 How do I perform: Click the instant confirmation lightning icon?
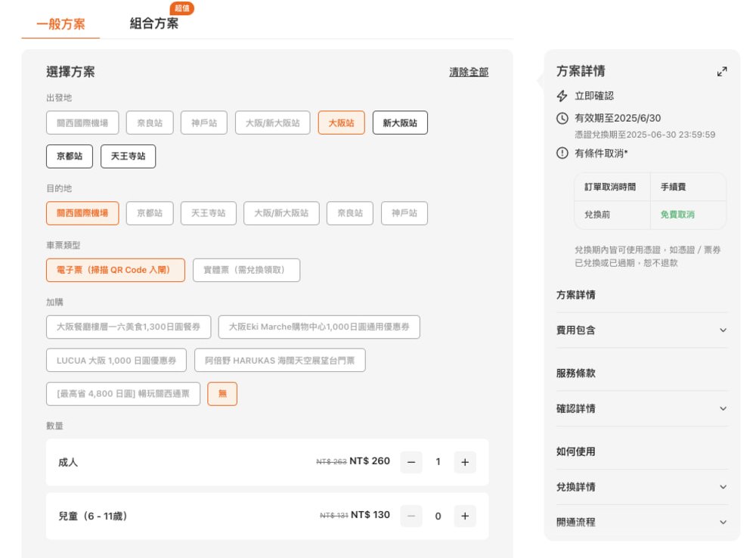click(x=562, y=96)
